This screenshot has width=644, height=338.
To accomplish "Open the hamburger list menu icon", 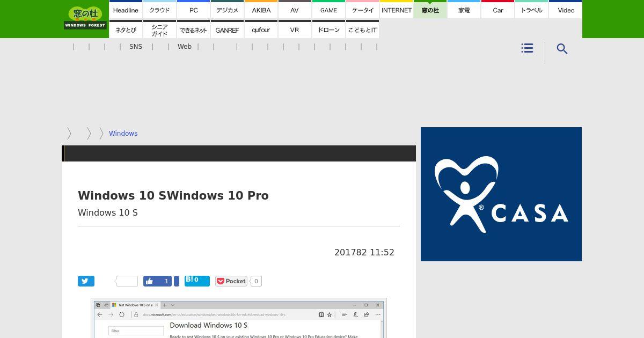I will pos(527,48).
